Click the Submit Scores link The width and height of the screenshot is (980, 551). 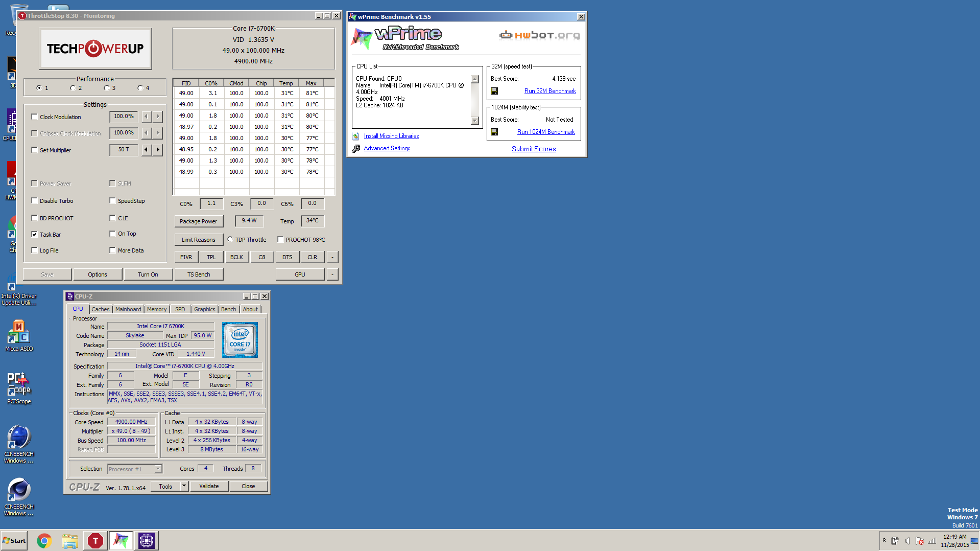(534, 149)
